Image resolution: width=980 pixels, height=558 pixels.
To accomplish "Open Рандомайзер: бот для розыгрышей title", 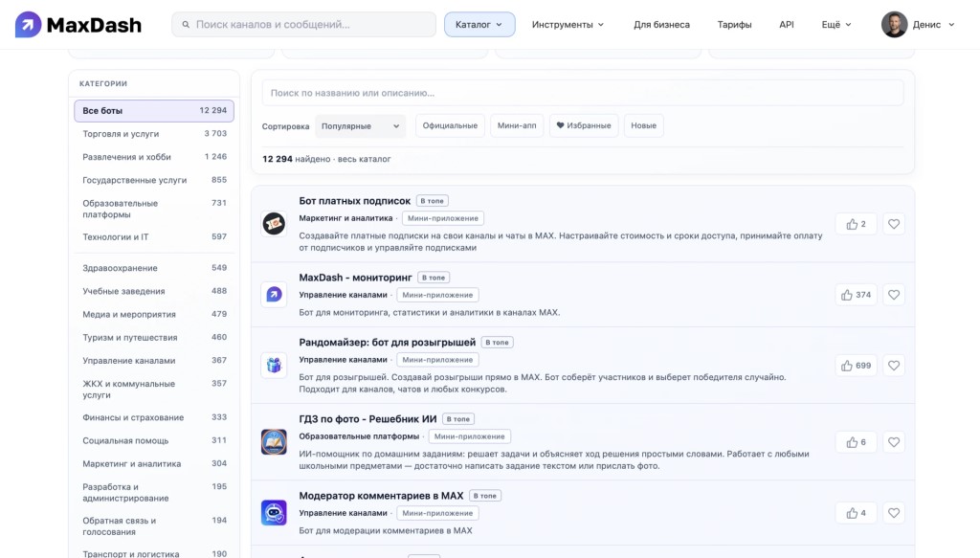I will 387,343.
